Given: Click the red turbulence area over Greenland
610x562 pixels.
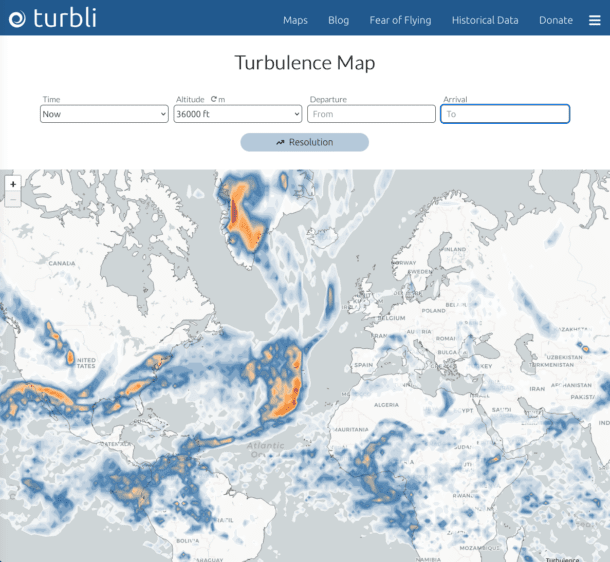Looking at the screenshot, I should tap(237, 212).
